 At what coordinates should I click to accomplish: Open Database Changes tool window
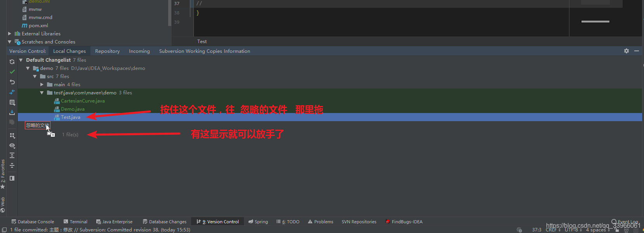[x=165, y=222]
